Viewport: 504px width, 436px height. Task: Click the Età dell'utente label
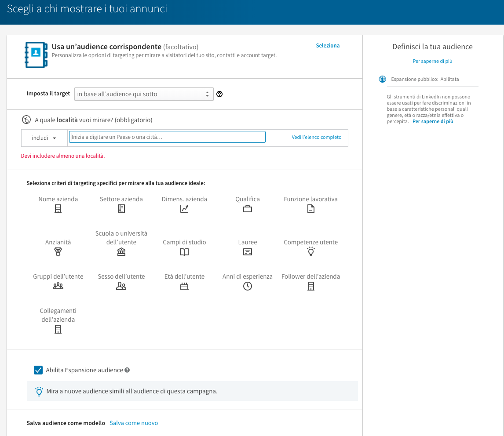tap(184, 276)
